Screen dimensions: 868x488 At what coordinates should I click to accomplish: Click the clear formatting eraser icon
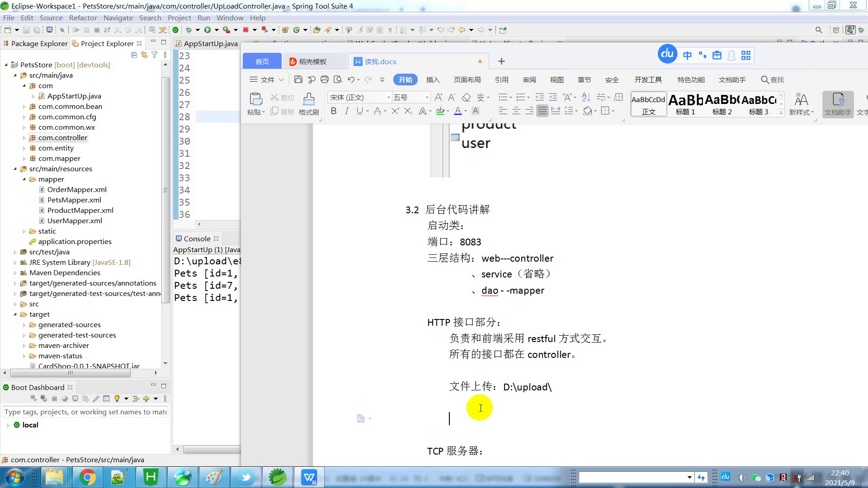point(466,98)
